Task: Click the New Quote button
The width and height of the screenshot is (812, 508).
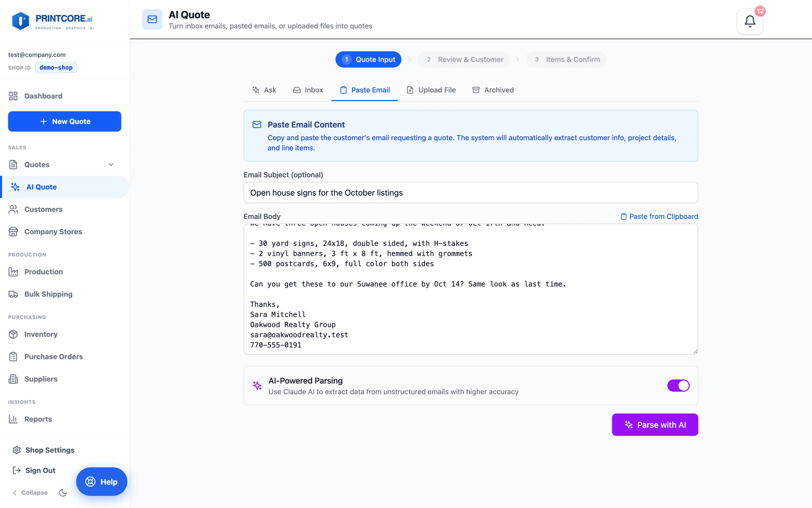Action: [x=65, y=121]
